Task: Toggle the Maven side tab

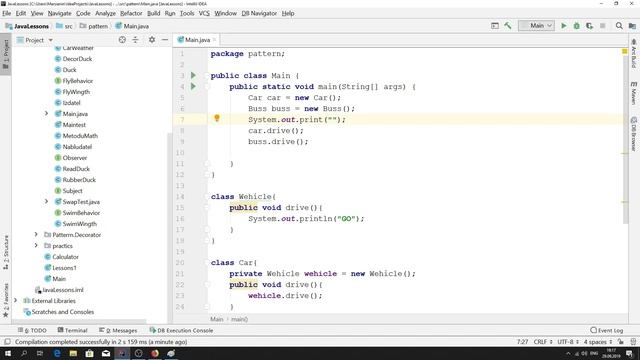Action: pyautogui.click(x=633, y=93)
